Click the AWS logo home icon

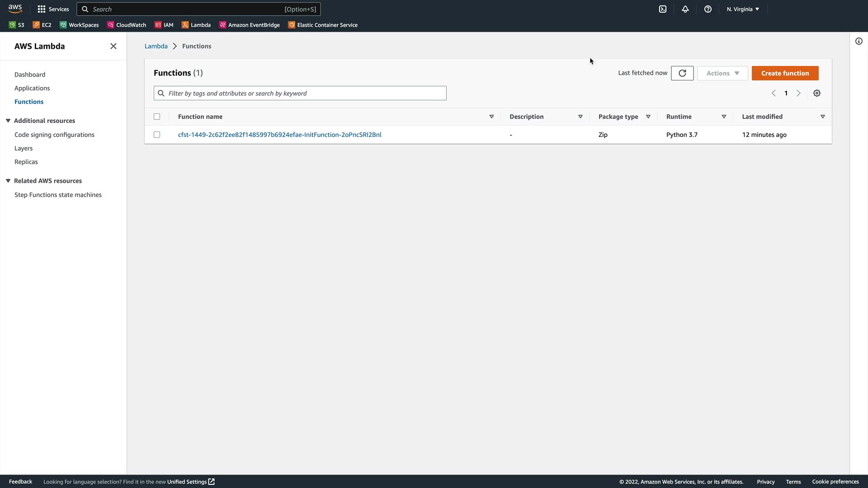tap(15, 9)
